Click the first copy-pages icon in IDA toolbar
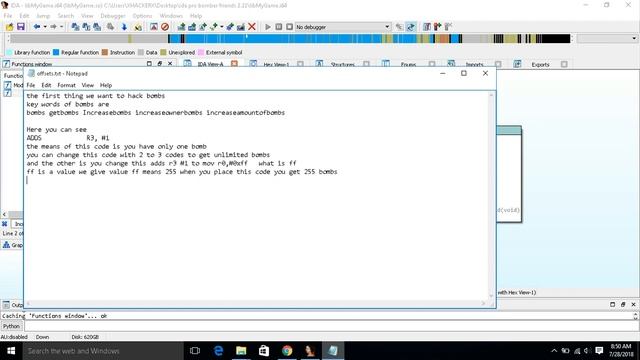Image resolution: width=640 pixels, height=360 pixels. [76, 27]
